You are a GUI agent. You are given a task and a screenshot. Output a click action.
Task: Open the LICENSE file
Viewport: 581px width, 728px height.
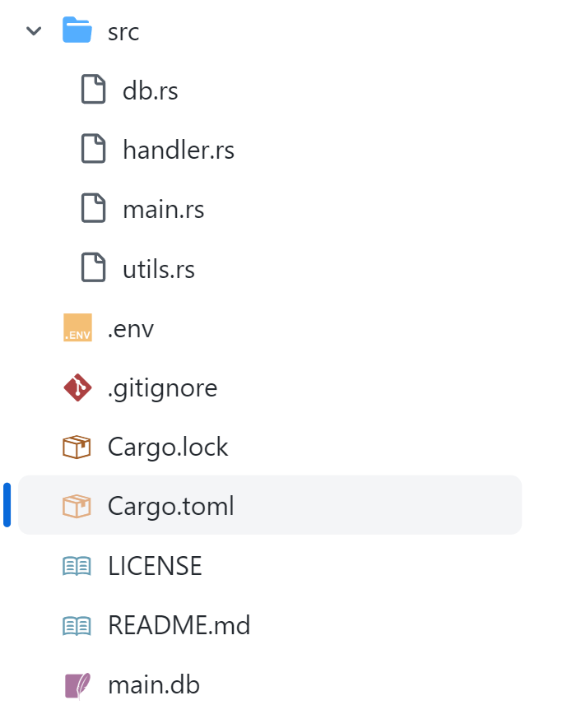point(155,566)
